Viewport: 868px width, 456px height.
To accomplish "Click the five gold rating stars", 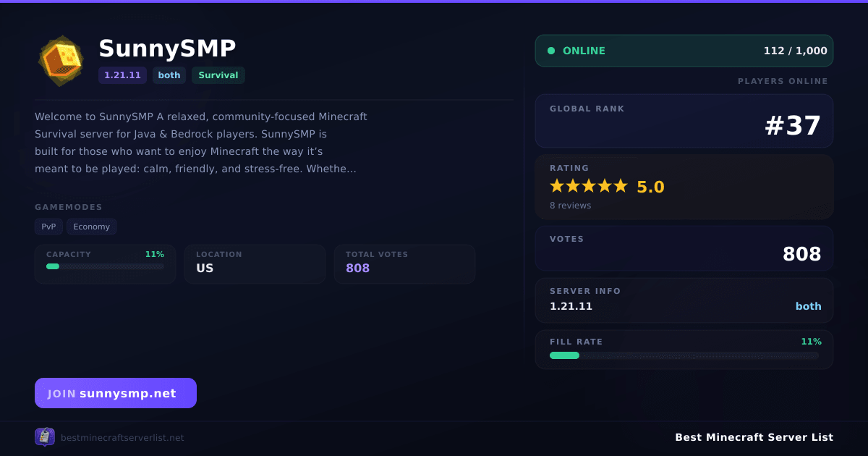I will [x=589, y=186].
